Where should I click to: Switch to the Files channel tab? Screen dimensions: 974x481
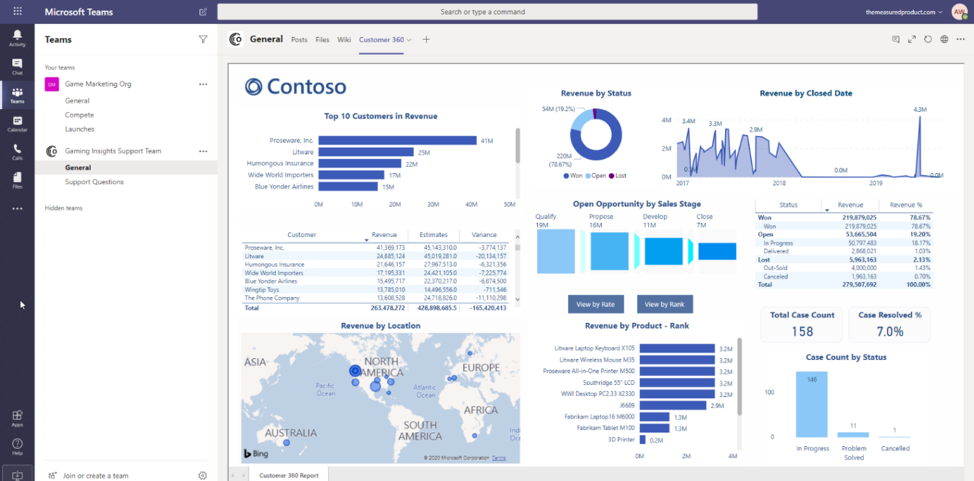(322, 40)
